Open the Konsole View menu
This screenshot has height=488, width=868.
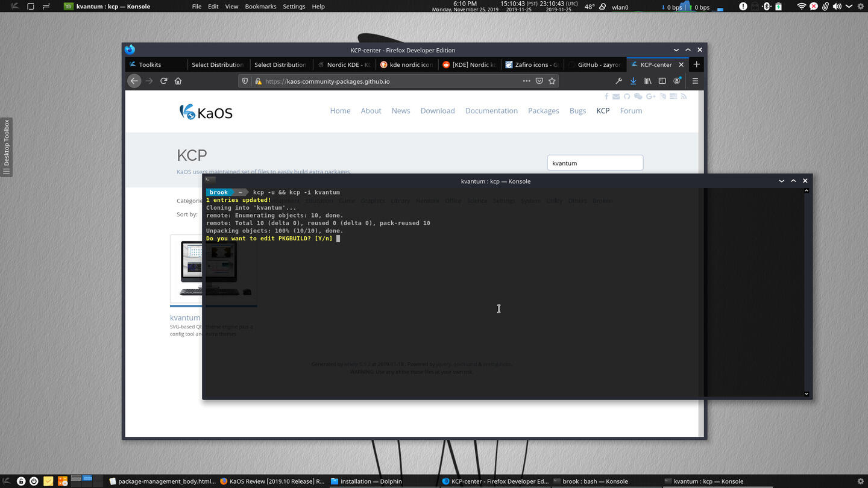pyautogui.click(x=231, y=7)
